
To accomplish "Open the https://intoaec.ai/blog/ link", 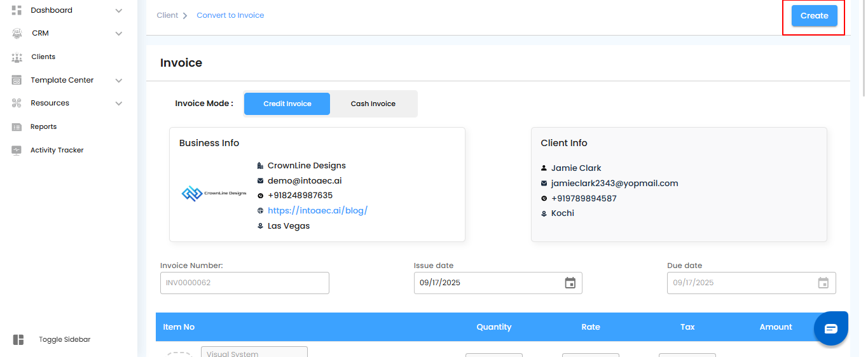I will tap(317, 210).
